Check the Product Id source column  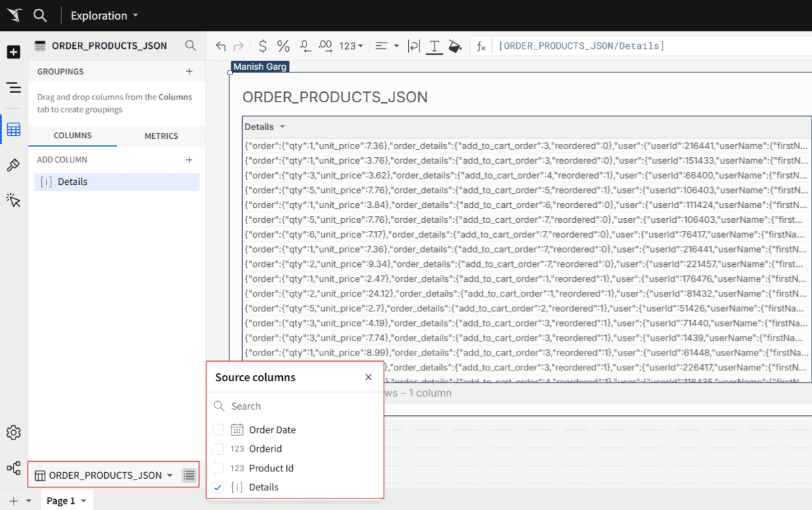(x=219, y=467)
